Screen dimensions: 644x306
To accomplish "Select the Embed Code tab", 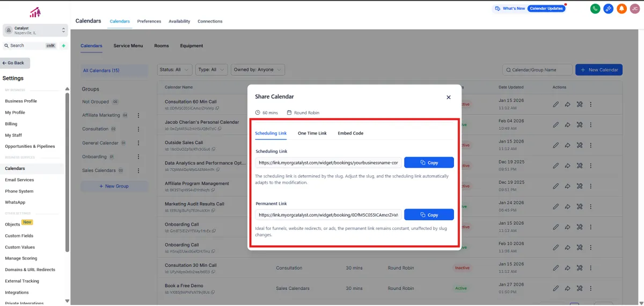I will 350,133.
